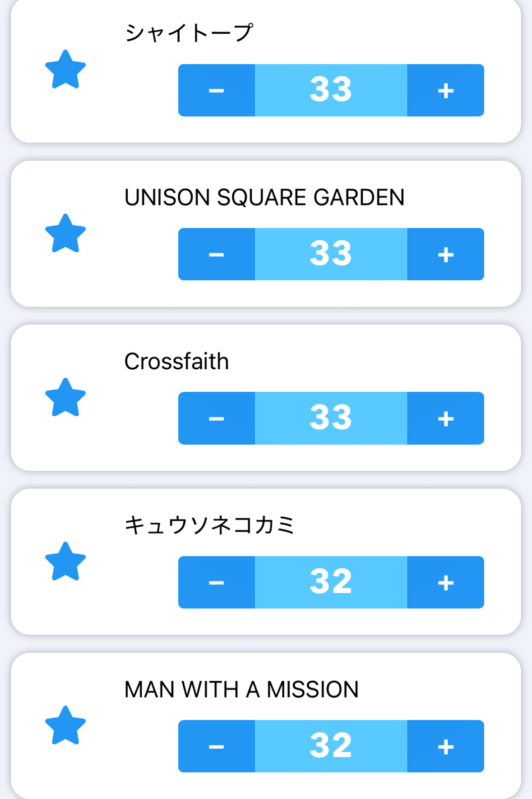Tap the star beside MAN WITH A MISSION
The height and width of the screenshot is (799, 532).
tap(65, 725)
